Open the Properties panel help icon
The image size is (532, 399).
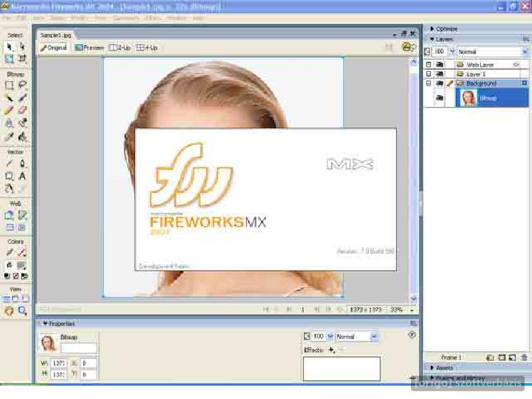click(x=412, y=335)
